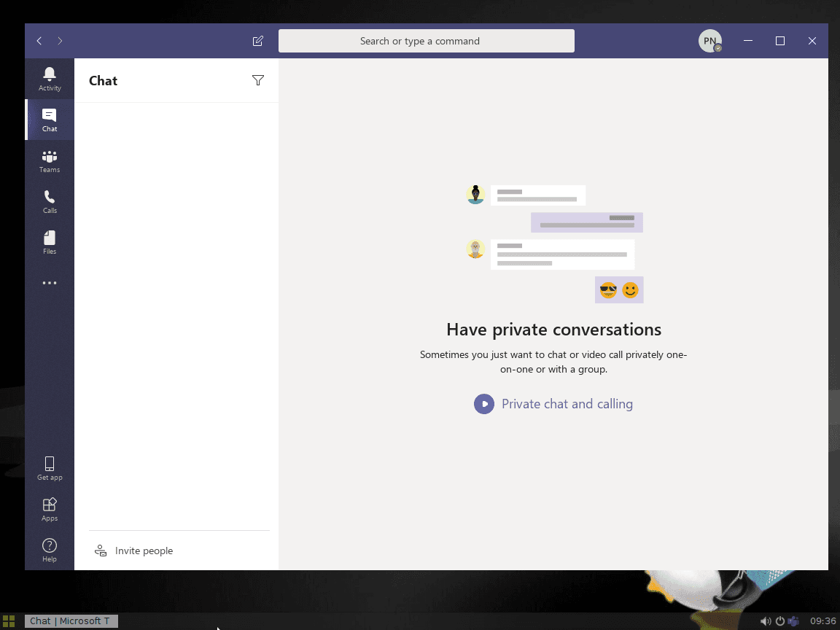
Task: Expand more options with the ellipsis
Action: [49, 283]
